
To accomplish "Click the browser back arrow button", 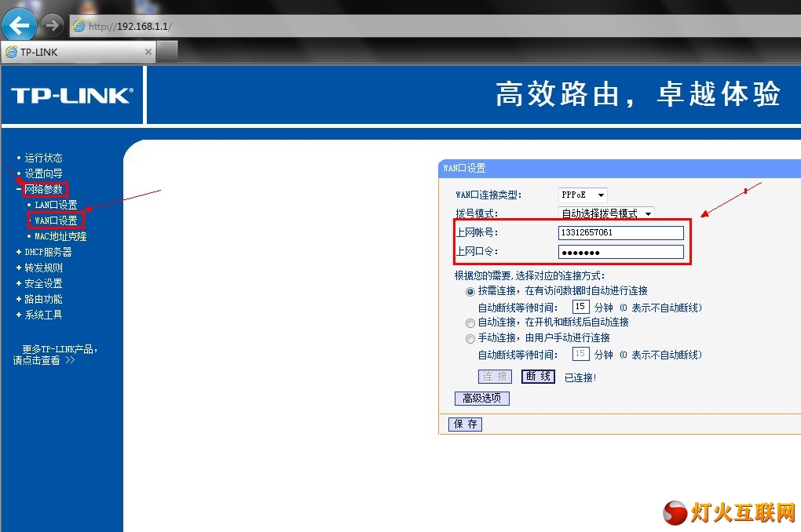I will click(x=19, y=24).
